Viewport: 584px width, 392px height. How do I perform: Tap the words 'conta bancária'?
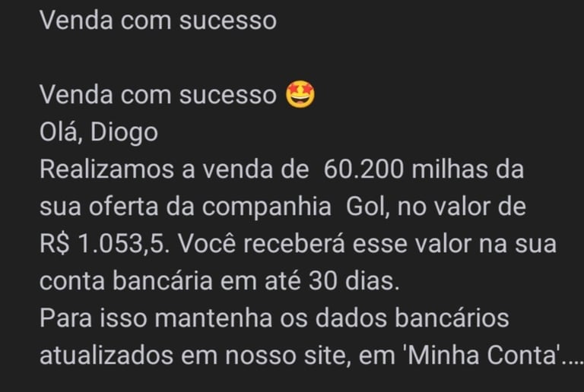tap(126, 281)
